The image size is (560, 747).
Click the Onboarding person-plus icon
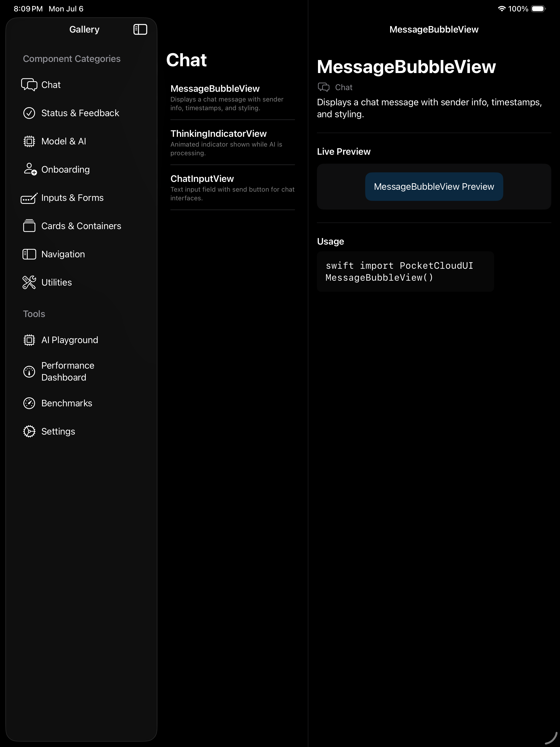[x=30, y=169]
